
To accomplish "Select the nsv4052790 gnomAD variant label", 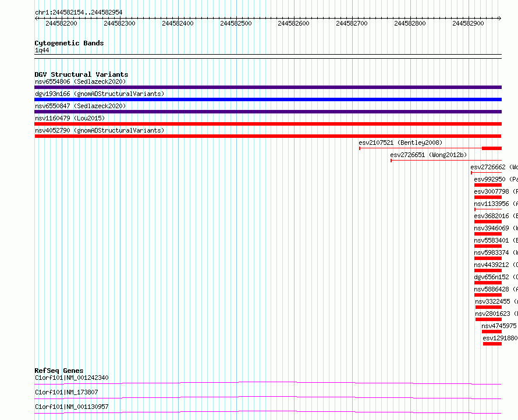I will click(x=100, y=130).
